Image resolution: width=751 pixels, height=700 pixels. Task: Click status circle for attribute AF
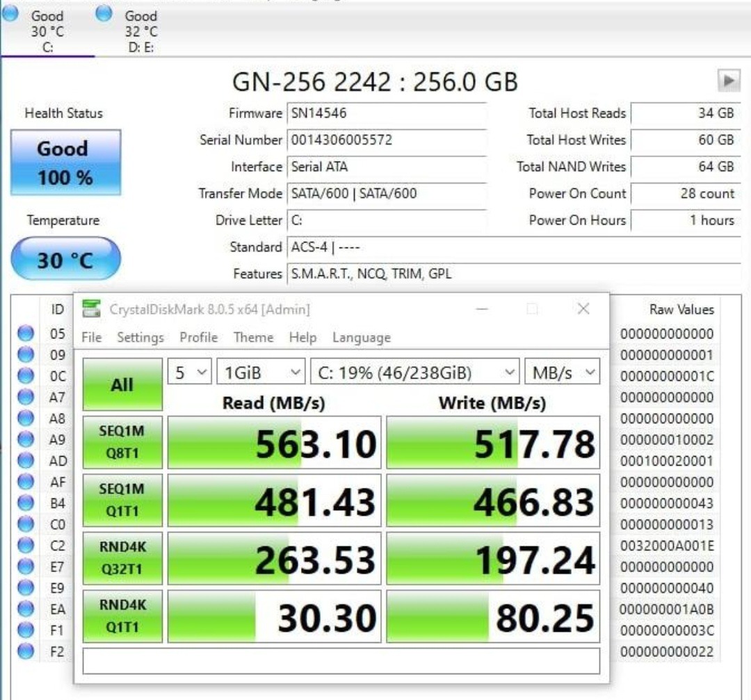(x=26, y=481)
